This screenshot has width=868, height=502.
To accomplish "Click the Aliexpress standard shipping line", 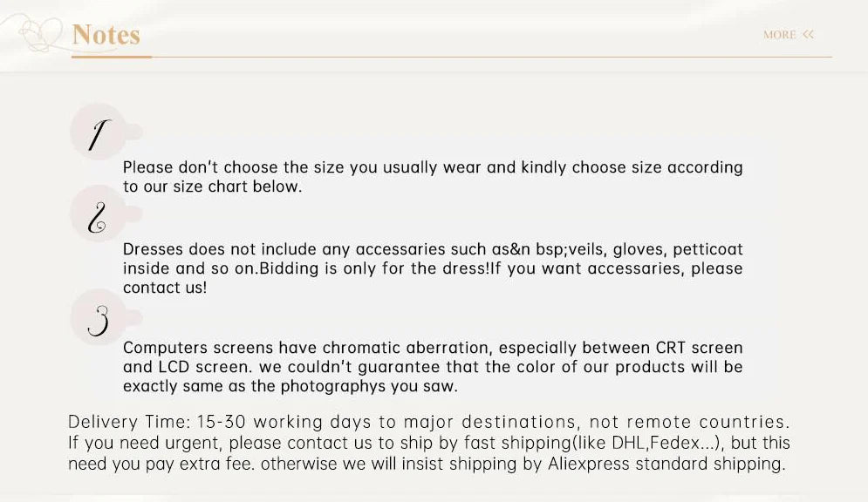I will click(x=427, y=464).
